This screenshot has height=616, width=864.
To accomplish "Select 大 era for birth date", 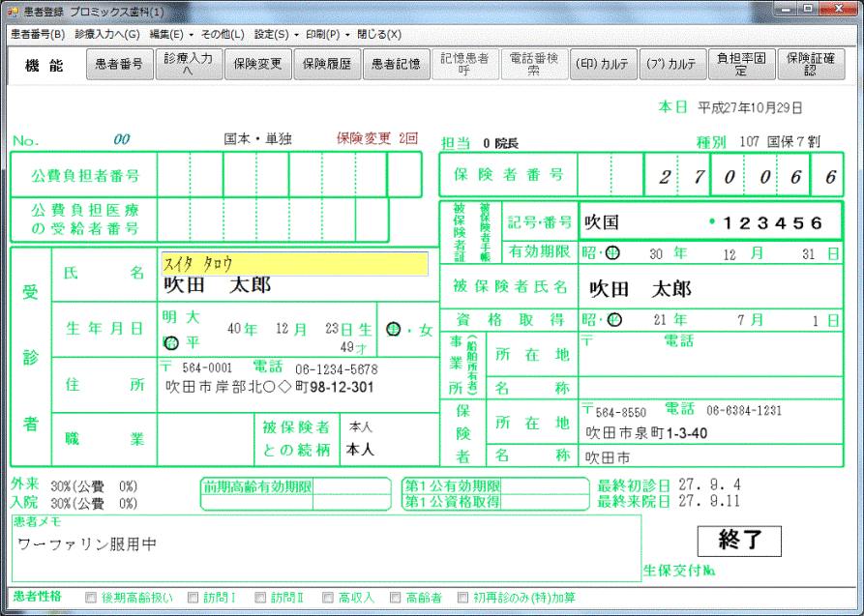I will [x=193, y=317].
